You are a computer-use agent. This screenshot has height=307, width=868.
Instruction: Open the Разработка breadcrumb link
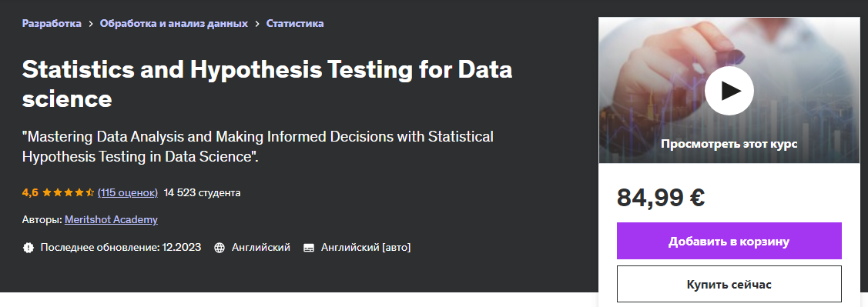click(x=52, y=23)
